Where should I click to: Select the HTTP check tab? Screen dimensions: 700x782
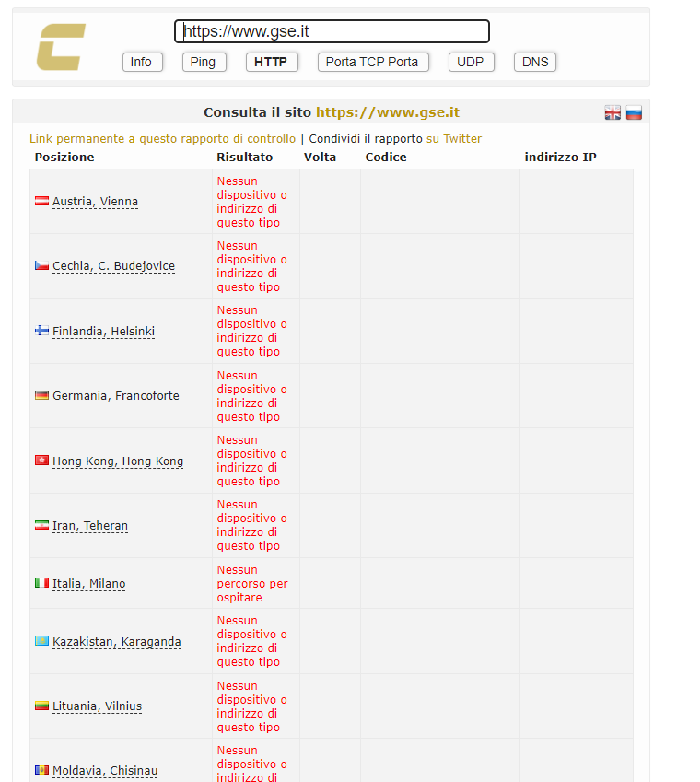point(271,62)
